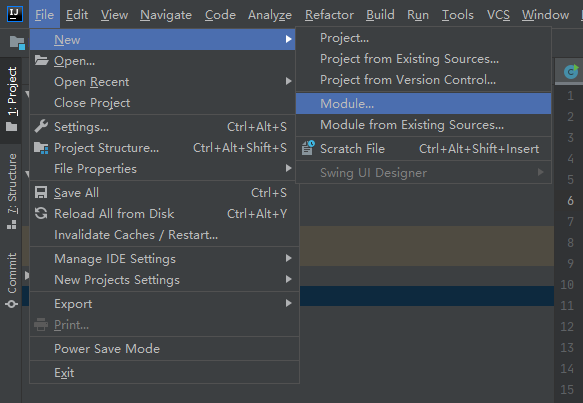Select Module from Existing Sources...
Image resolution: width=583 pixels, height=403 pixels.
[423, 125]
